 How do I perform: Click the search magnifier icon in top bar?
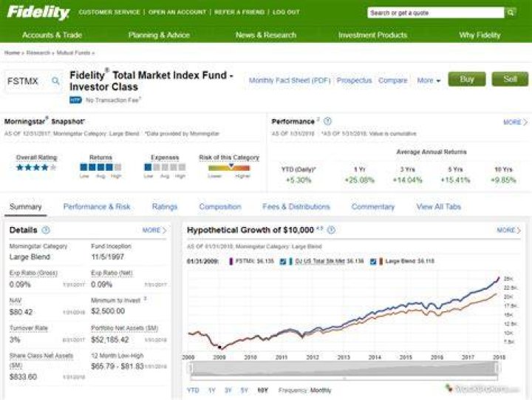pyautogui.click(x=511, y=13)
